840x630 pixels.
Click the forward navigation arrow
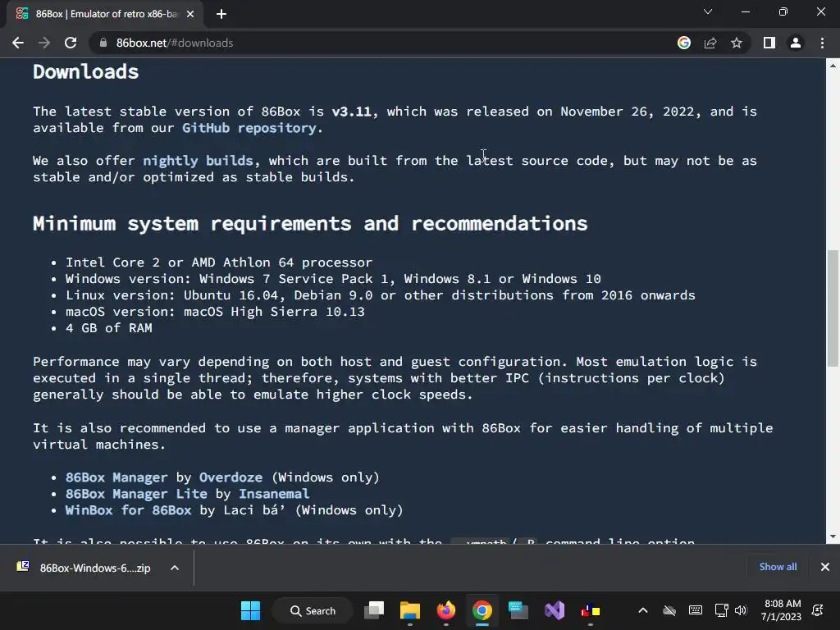44,43
